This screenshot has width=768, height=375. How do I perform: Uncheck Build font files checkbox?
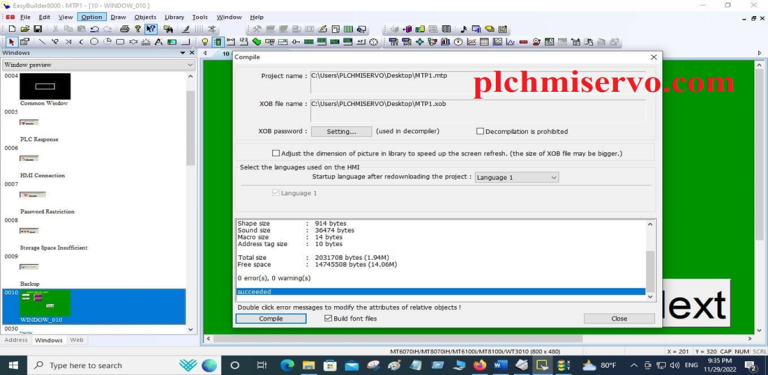(x=328, y=318)
